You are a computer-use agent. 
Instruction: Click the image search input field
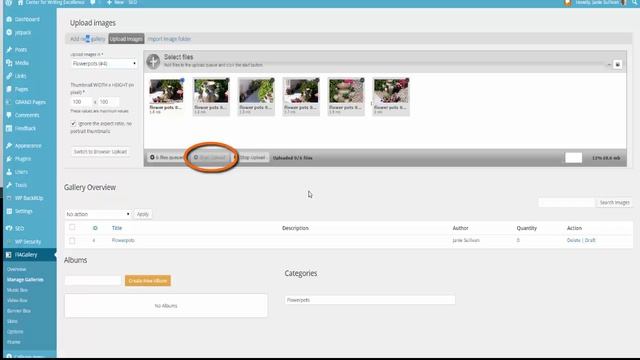point(567,202)
